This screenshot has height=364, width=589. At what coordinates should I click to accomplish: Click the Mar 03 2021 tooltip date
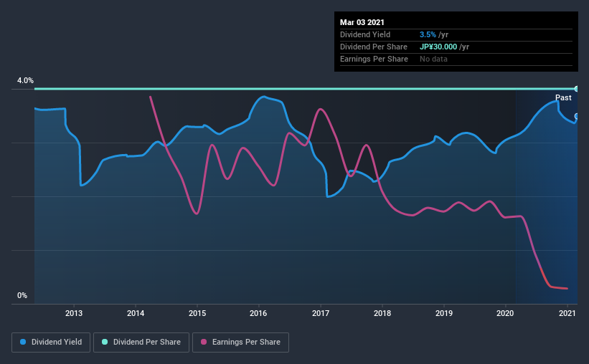click(x=362, y=22)
